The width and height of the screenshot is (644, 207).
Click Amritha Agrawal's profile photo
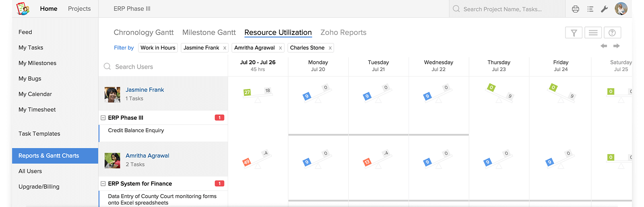point(112,161)
